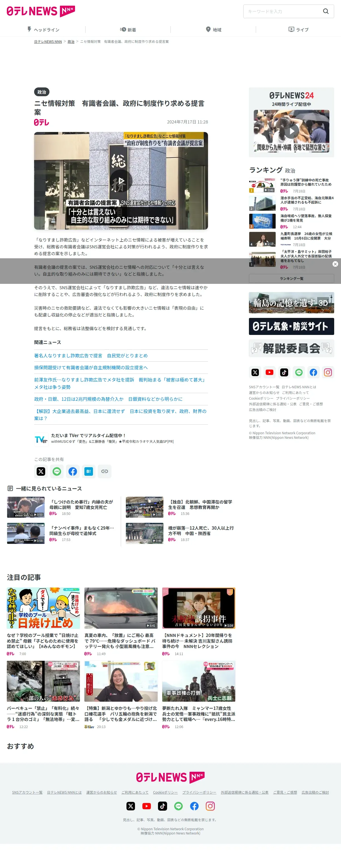Open the 解説委員会 banner
341x868 pixels.
292,348
